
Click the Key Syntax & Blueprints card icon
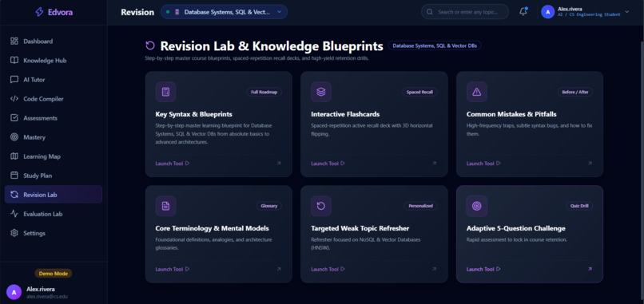pos(165,92)
